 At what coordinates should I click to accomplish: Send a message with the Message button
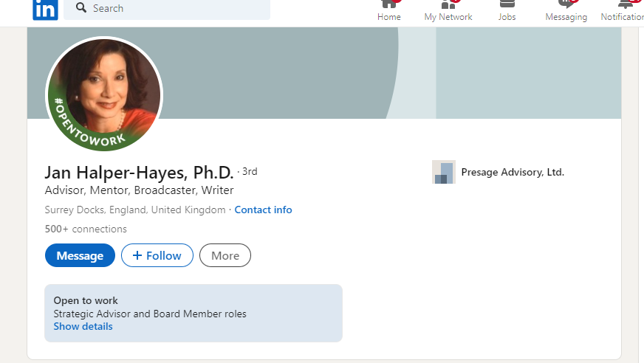(x=80, y=255)
